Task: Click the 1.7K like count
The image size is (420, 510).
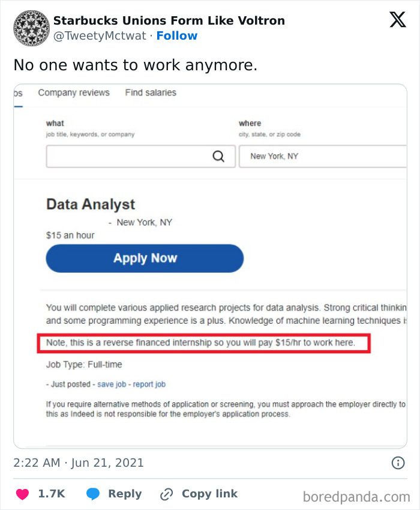Action: (51, 494)
